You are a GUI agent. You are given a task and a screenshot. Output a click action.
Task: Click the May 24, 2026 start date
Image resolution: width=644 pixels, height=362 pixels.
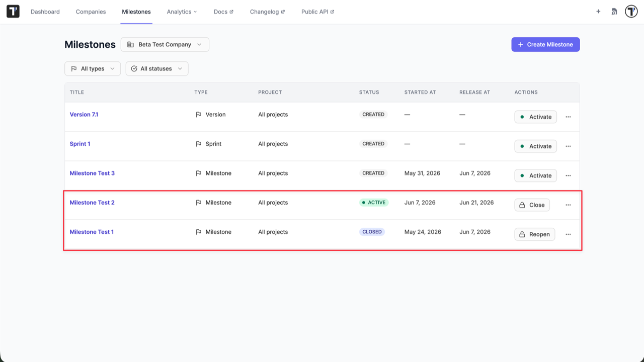tap(423, 232)
